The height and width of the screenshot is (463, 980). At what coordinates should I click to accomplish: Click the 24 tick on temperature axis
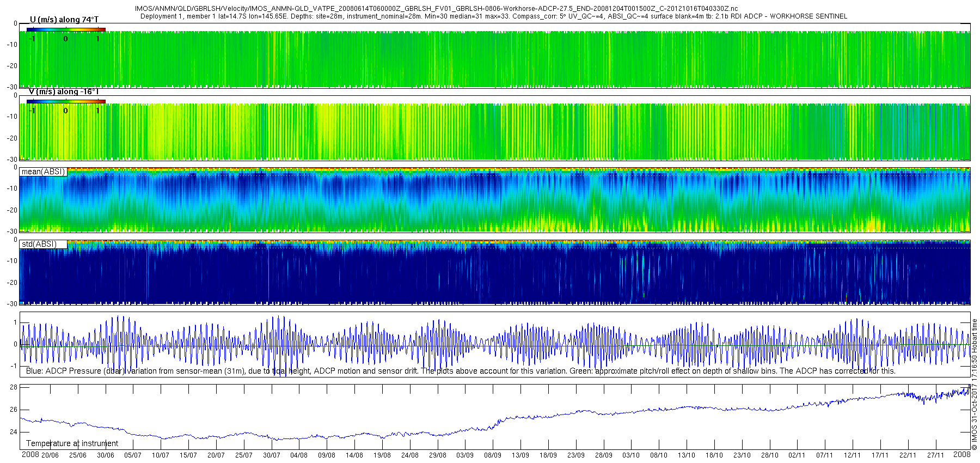click(14, 432)
